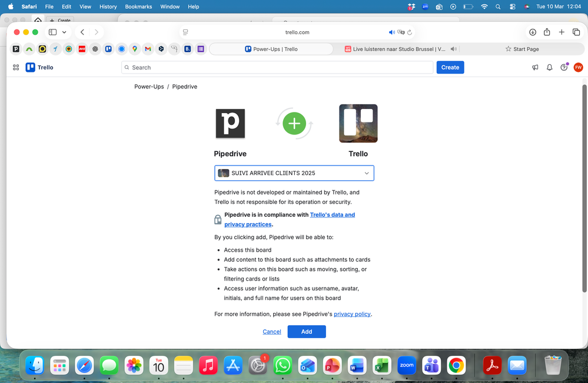Show Safari downloads
Viewport: 588px width, 383px height.
(533, 32)
